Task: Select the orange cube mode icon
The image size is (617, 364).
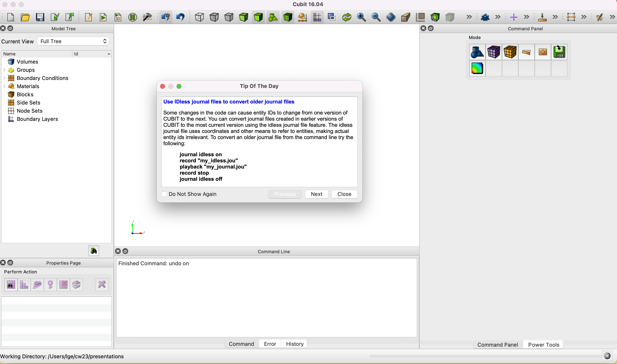Action: tap(510, 52)
